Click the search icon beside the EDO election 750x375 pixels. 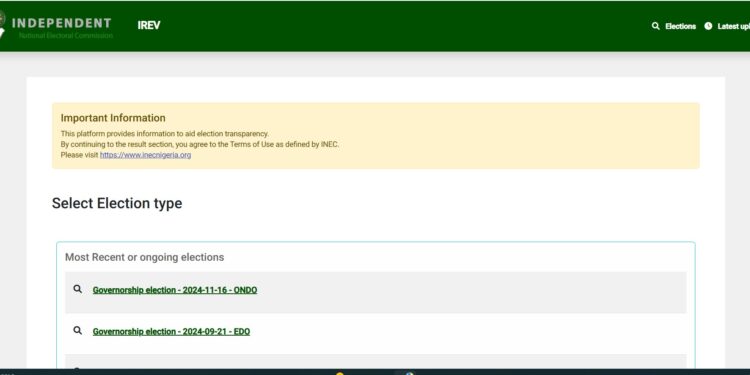[77, 331]
